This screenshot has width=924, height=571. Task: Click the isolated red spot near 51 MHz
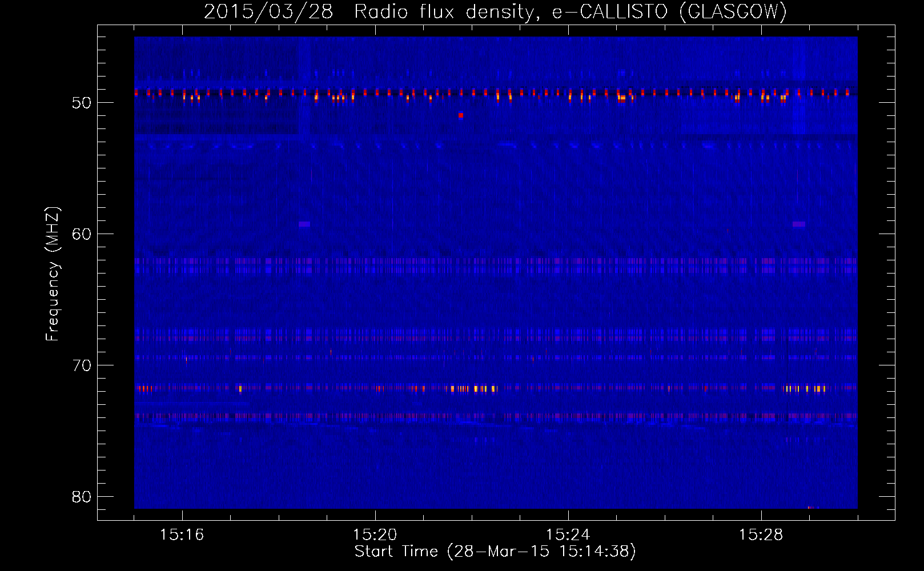(461, 115)
